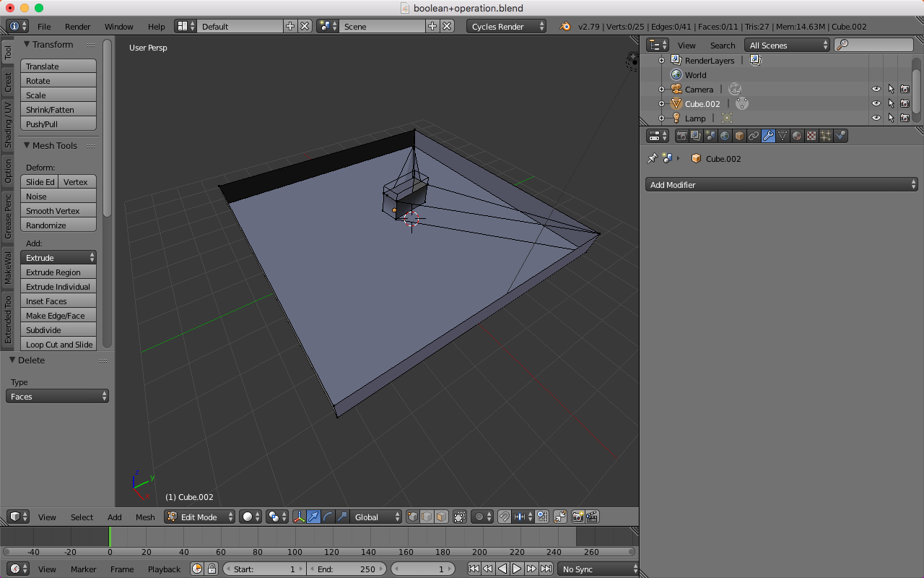This screenshot has height=578, width=924.
Task: Select edge select mode icon
Action: point(428,517)
